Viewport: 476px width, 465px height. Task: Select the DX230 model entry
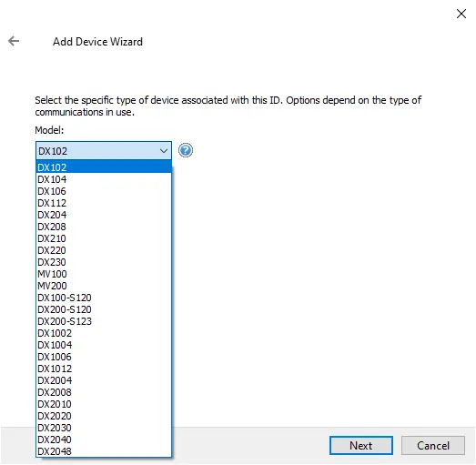pyautogui.click(x=104, y=262)
